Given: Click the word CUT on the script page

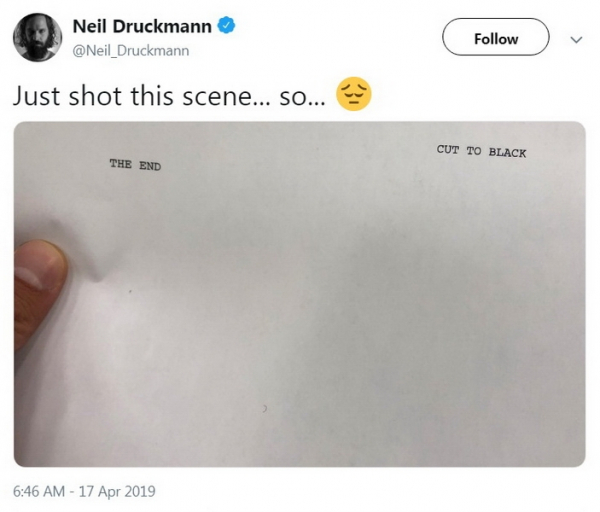Looking at the screenshot, I should point(448,149).
